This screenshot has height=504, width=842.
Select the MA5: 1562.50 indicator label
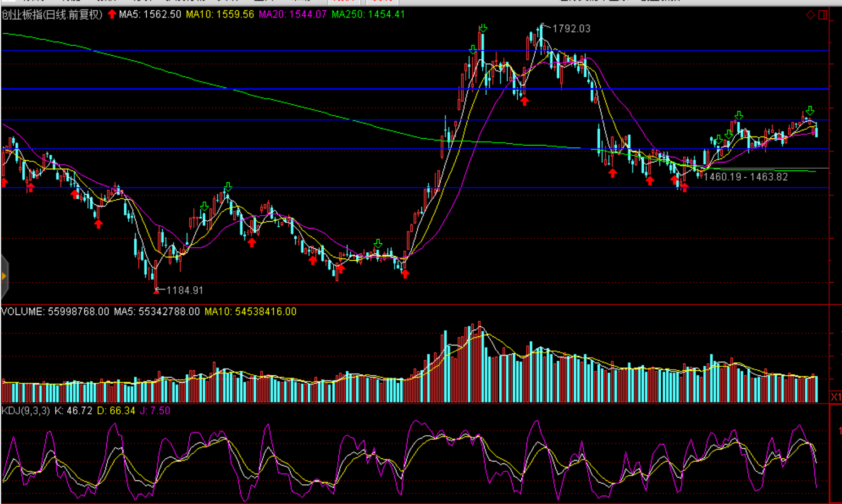(x=150, y=15)
